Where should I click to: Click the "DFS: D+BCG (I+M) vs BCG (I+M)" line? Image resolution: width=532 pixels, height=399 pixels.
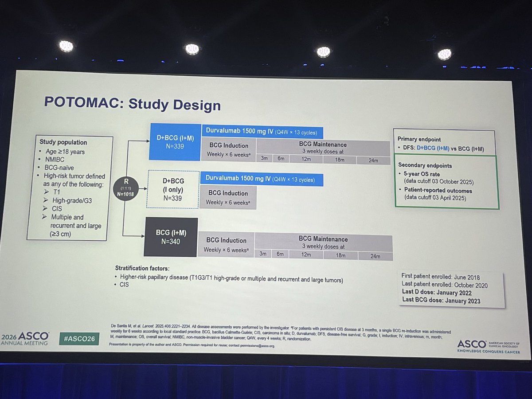(x=444, y=149)
